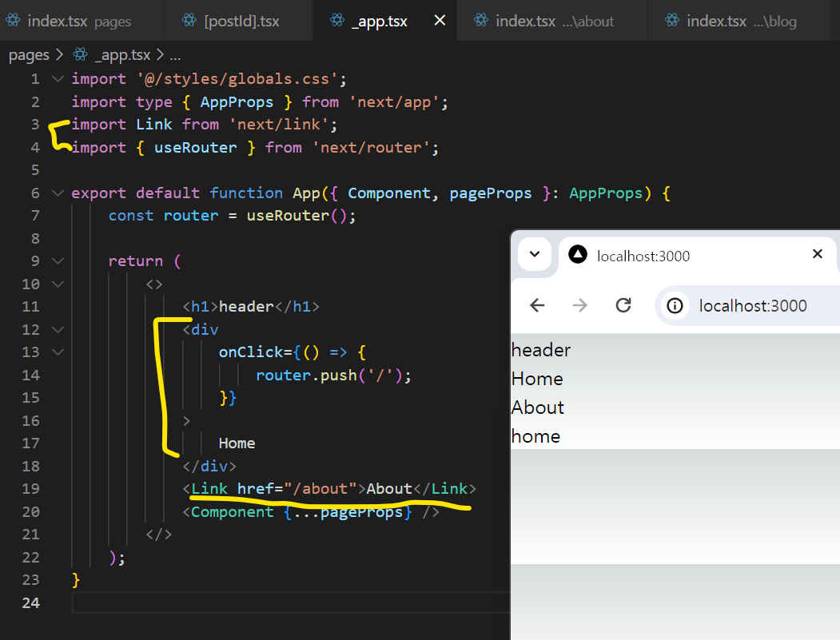Click the '_app.tsx' breadcrumb segment
This screenshot has height=640, width=840.
click(122, 54)
